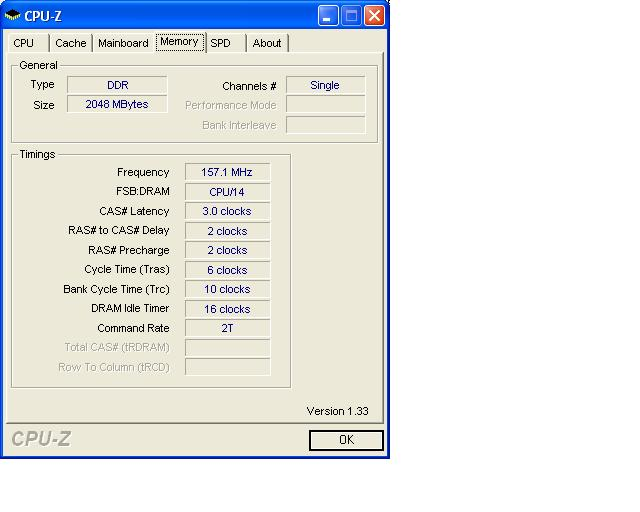Click the CPU-Z title bar text
The width and height of the screenshot is (640, 512).
(43, 16)
